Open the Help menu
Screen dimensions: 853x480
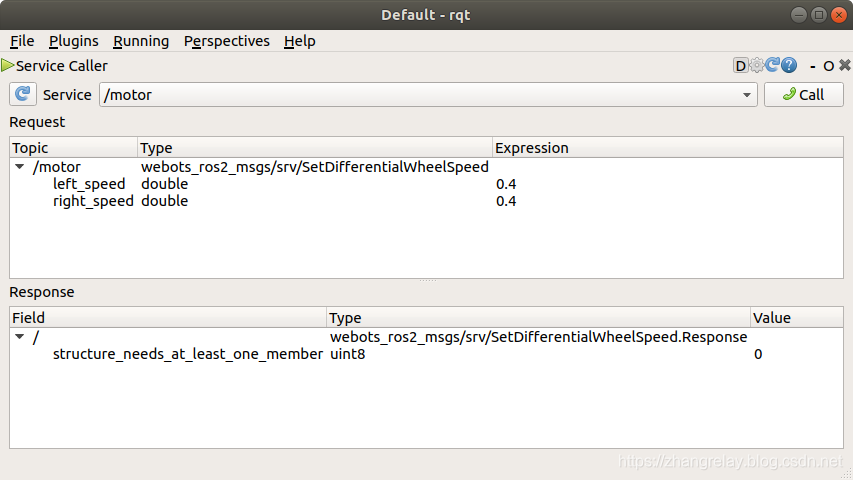click(300, 41)
